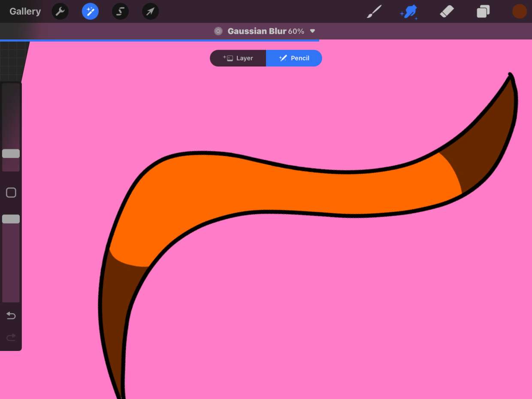Redo the last undone action

click(x=11, y=338)
